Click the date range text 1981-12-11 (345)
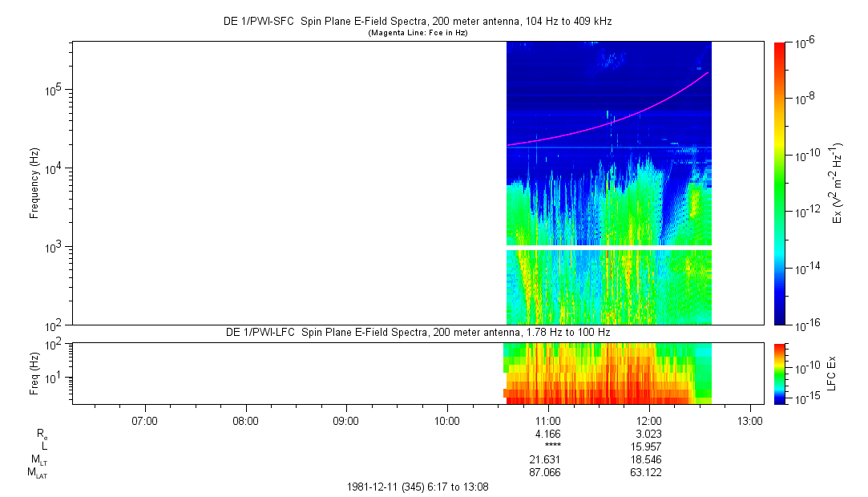Screen dimensions: 868x497 click(x=416, y=487)
